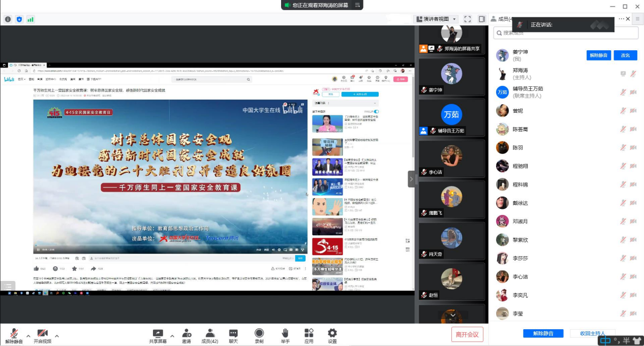Select member 邓淑月 in list
The height and width of the screenshot is (346, 644).
tap(566, 222)
